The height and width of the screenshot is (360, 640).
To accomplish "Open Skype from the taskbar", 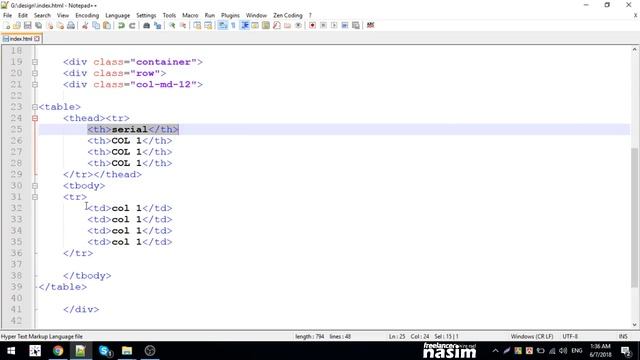I will click(x=105, y=351).
